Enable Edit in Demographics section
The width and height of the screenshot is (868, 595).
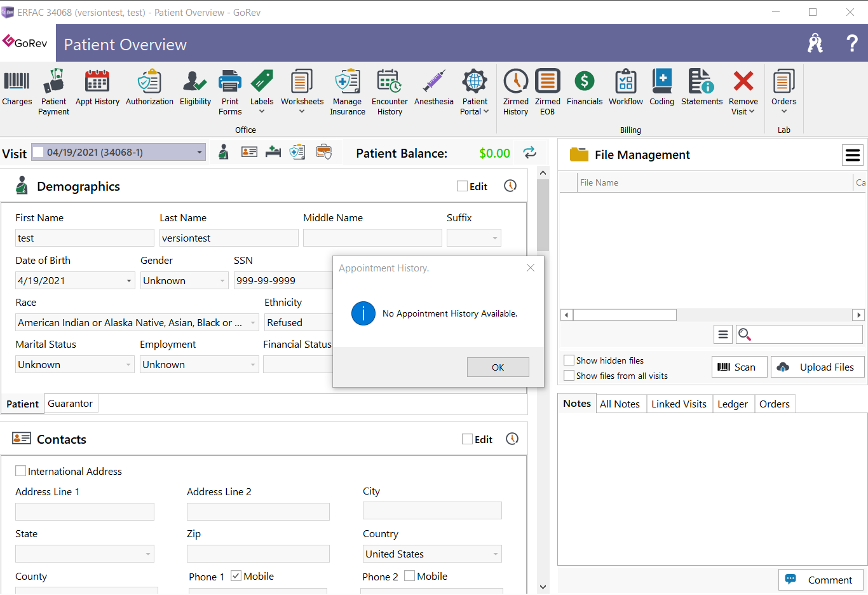pos(462,186)
